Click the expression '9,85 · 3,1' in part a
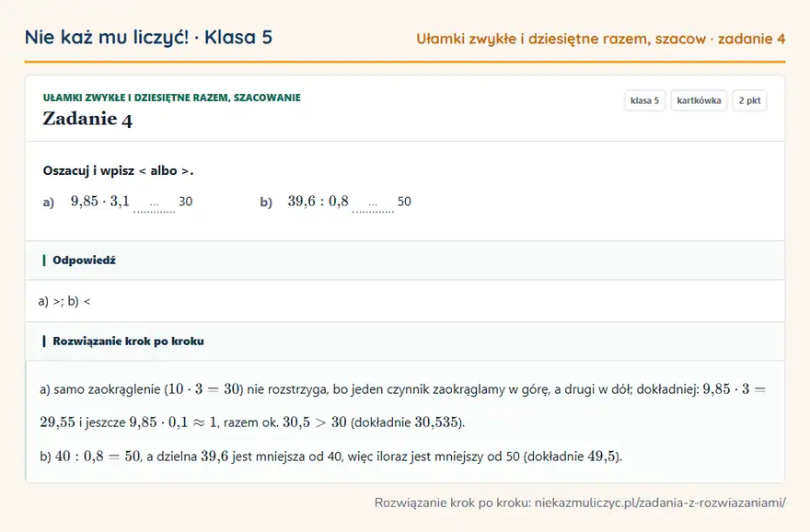This screenshot has width=810, height=532. pos(100,201)
